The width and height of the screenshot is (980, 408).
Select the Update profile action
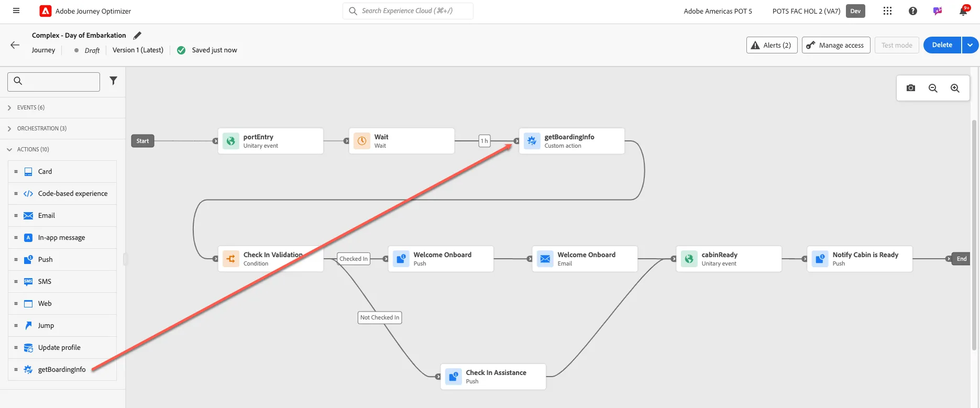pyautogui.click(x=62, y=347)
